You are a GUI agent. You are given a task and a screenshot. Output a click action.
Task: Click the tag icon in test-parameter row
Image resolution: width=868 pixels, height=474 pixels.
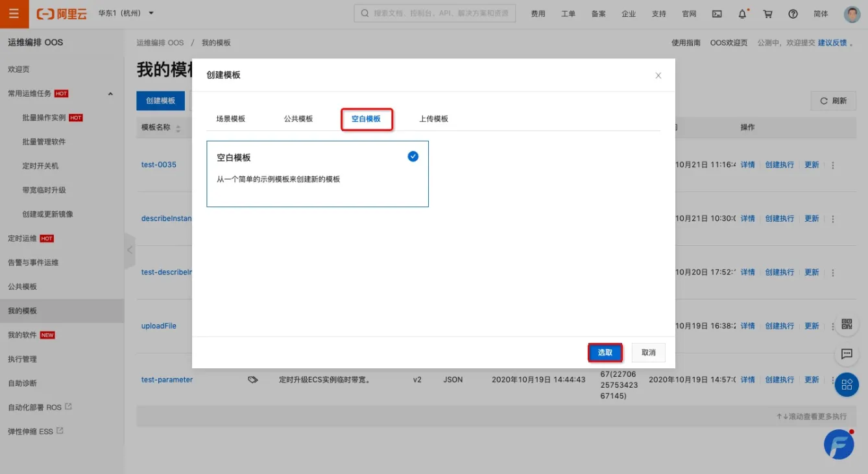[x=253, y=380]
